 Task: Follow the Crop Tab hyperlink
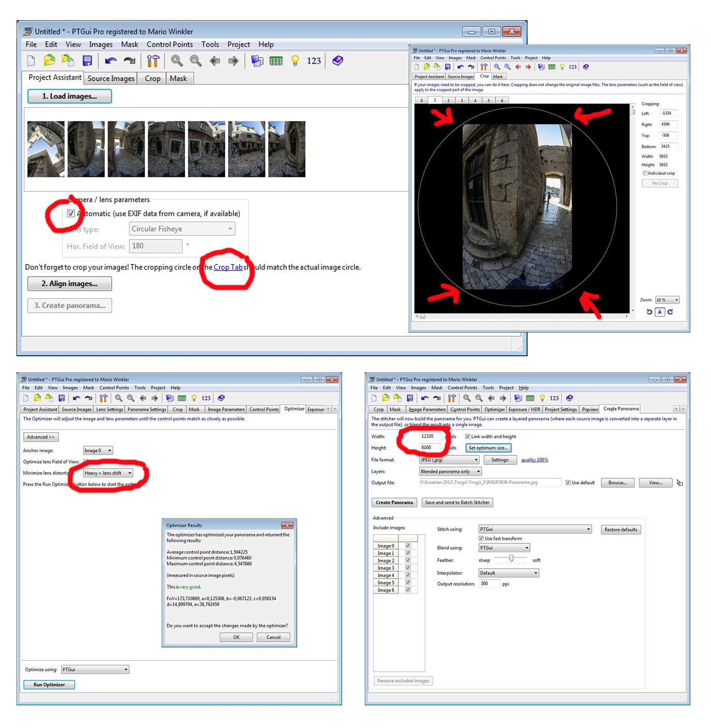[228, 267]
